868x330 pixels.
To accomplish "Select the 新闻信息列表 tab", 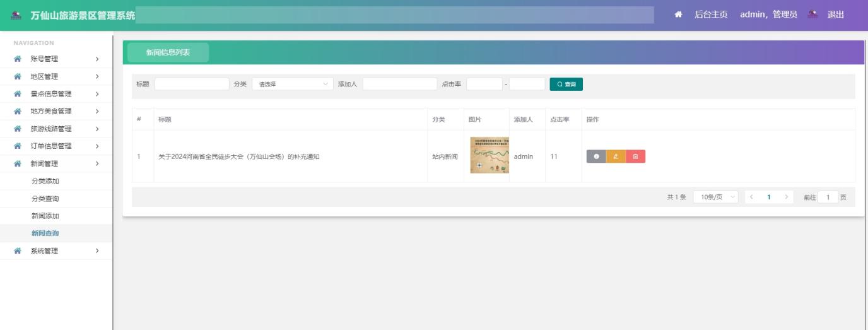I will 168,52.
